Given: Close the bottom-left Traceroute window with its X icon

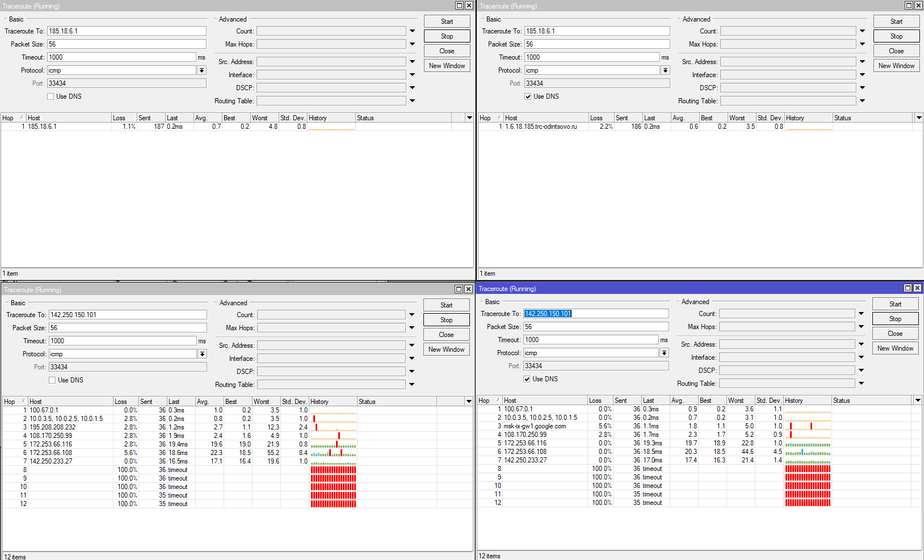Looking at the screenshot, I should 468,289.
